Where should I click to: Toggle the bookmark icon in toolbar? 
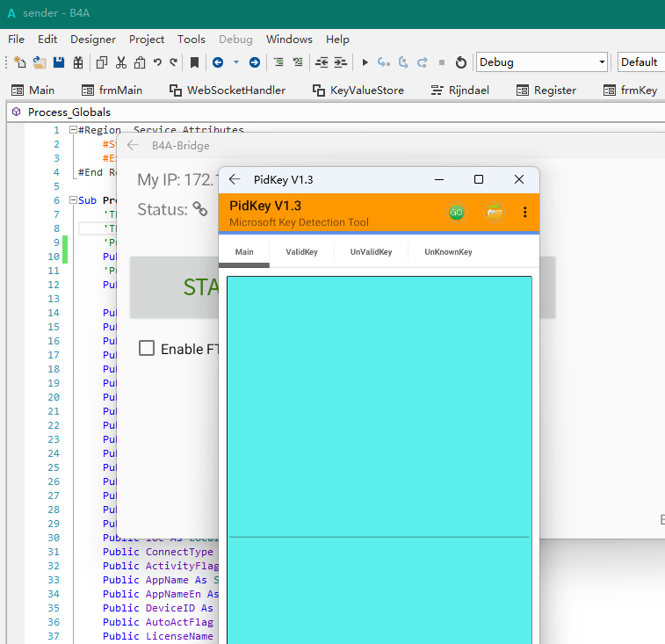pyautogui.click(x=194, y=62)
